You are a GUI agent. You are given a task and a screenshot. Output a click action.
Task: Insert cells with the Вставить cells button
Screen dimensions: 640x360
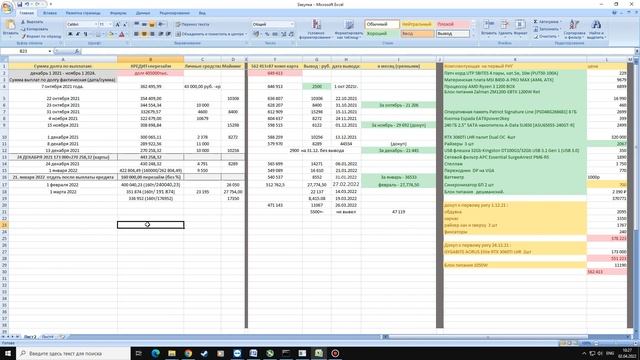(x=489, y=29)
